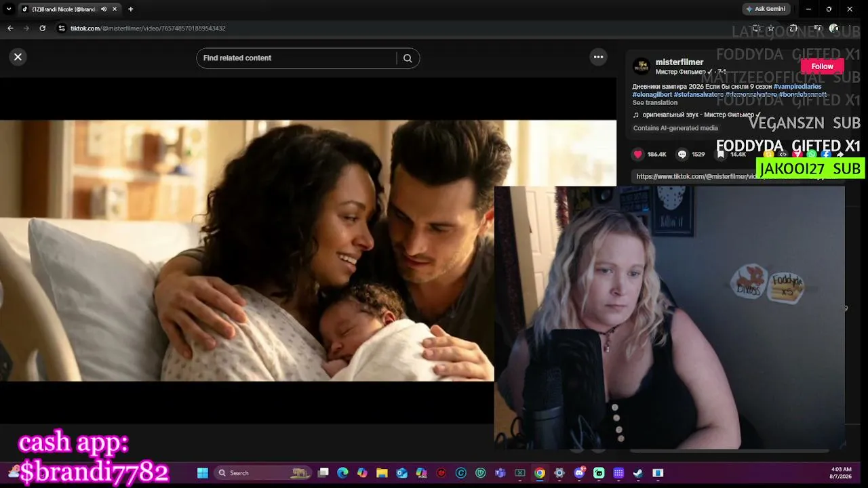Open the Windows Start menu

203,473
